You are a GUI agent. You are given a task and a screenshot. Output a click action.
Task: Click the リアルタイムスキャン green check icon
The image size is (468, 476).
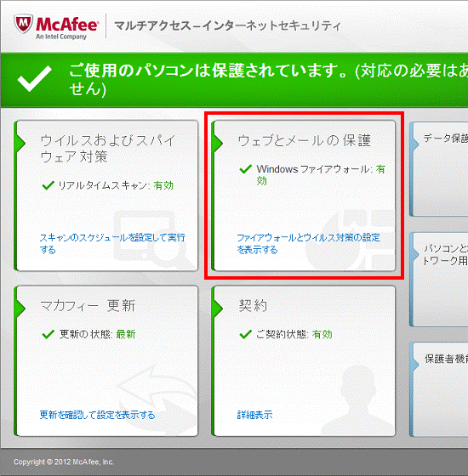48,185
